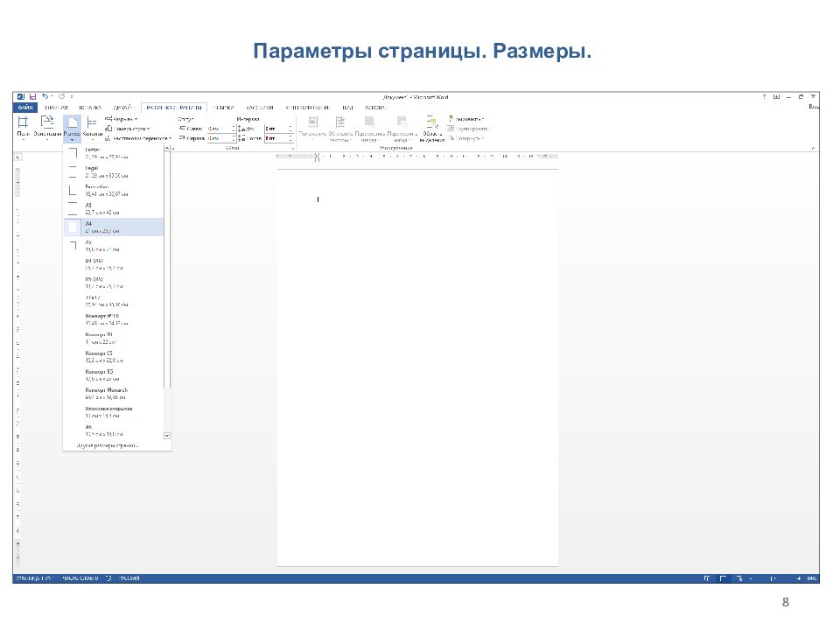This screenshot has height=630, width=840.
Task: Open Расстановка переносов (Hyphenation) dropdown
Action: pyautogui.click(x=139, y=138)
